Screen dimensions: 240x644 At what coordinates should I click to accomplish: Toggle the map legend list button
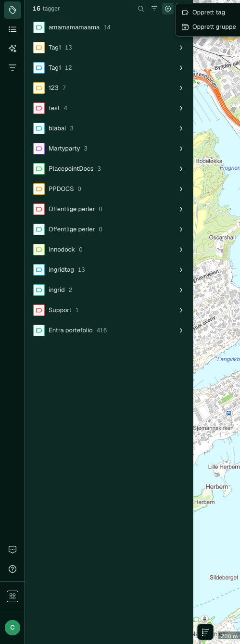[x=205, y=632]
